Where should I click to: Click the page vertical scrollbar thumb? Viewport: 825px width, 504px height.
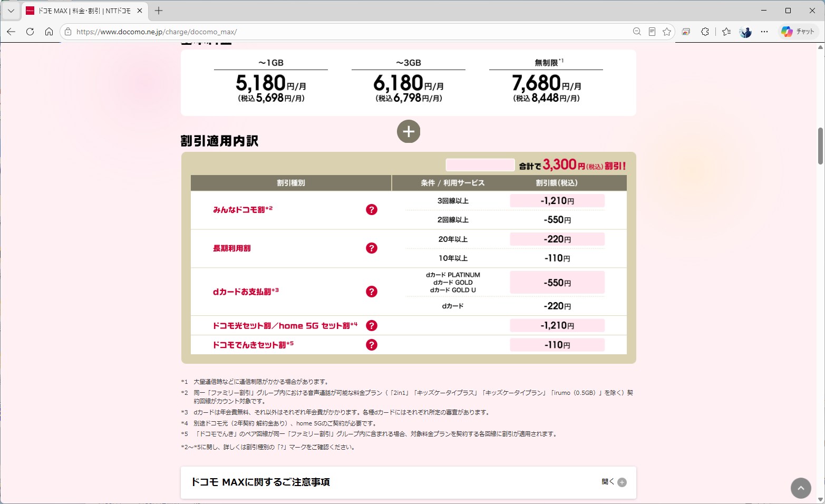coord(820,146)
